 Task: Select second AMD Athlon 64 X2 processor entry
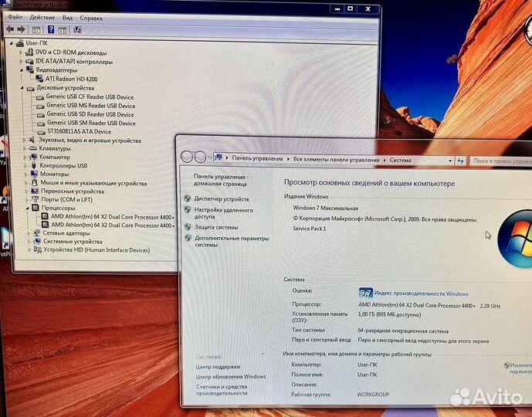[x=113, y=225]
